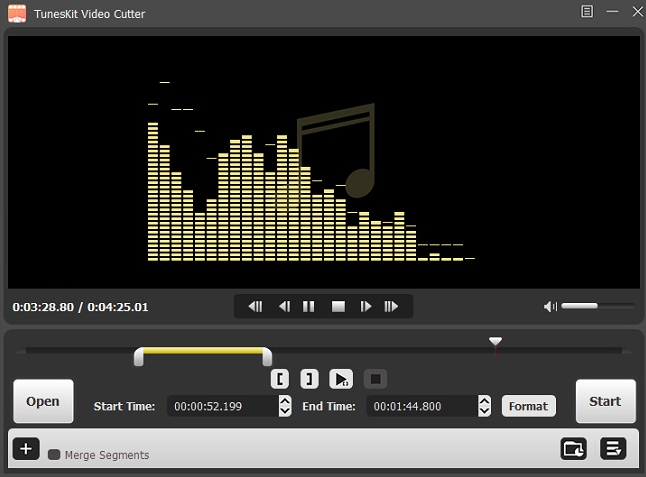
Task: Open the menu icon in title bar
Action: 586,11
